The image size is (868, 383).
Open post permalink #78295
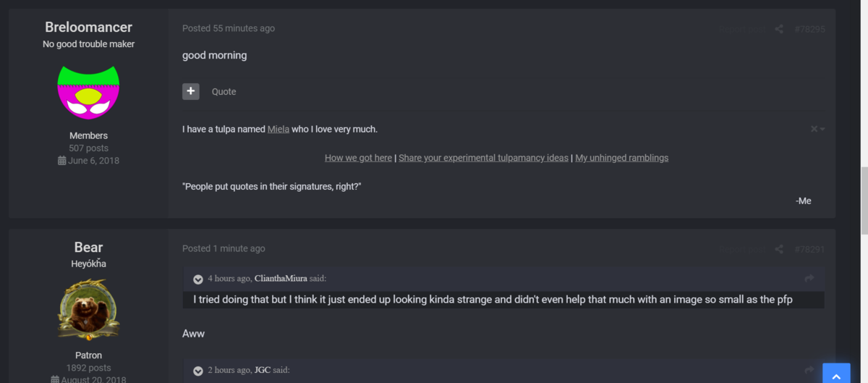[x=809, y=29]
